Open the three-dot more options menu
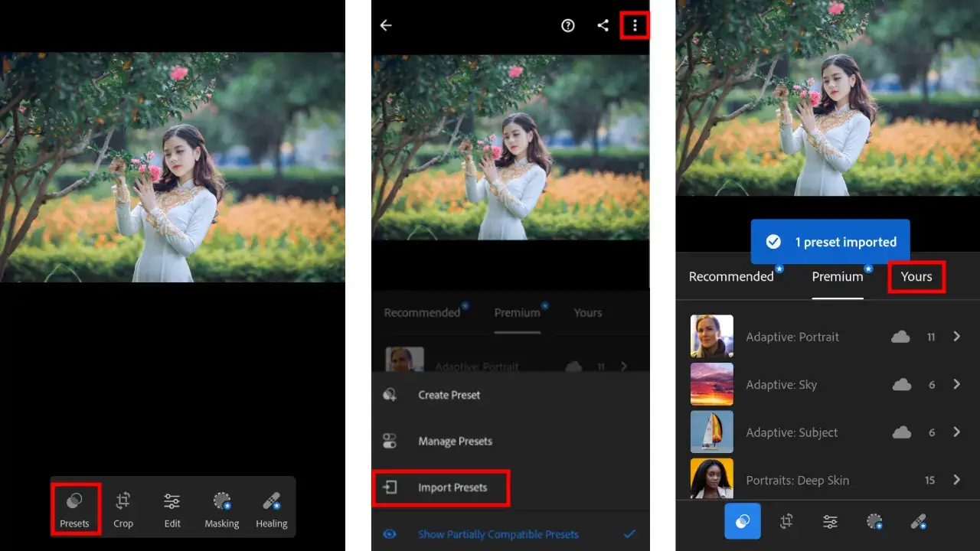980x551 pixels. tap(635, 25)
